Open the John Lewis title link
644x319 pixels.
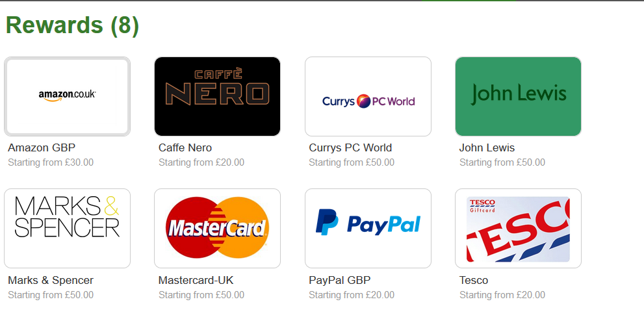tap(487, 147)
